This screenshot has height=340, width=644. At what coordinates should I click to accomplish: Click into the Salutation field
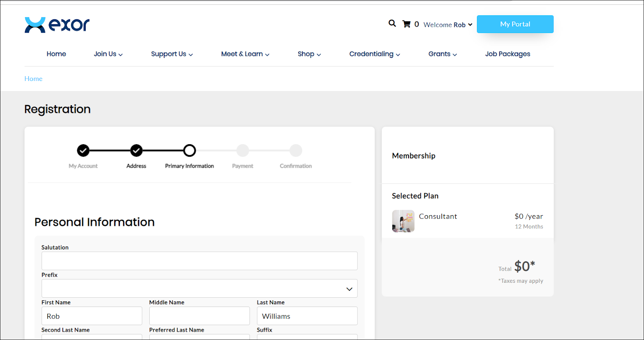[199, 261]
